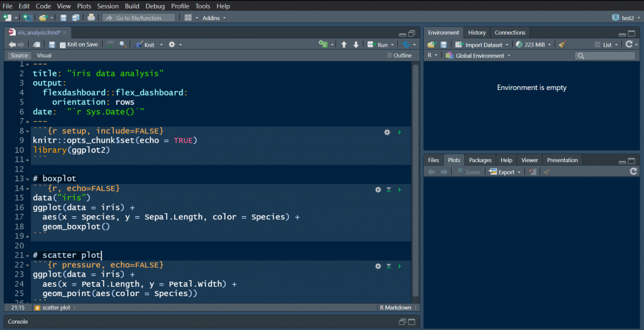Save all open documents
Image resolution: width=644 pixels, height=330 pixels.
tap(75, 18)
